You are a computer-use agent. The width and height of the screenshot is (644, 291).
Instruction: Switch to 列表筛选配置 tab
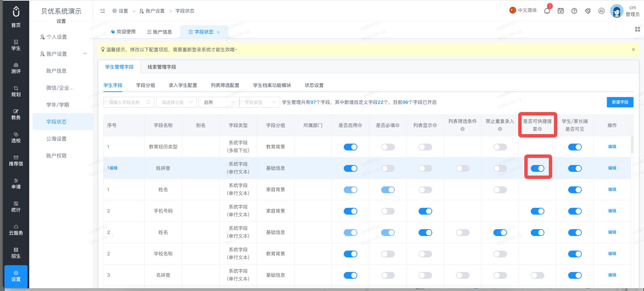pos(225,85)
